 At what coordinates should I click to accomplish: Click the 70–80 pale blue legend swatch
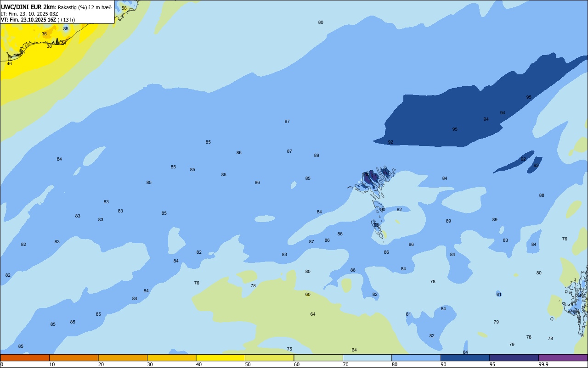point(367,357)
